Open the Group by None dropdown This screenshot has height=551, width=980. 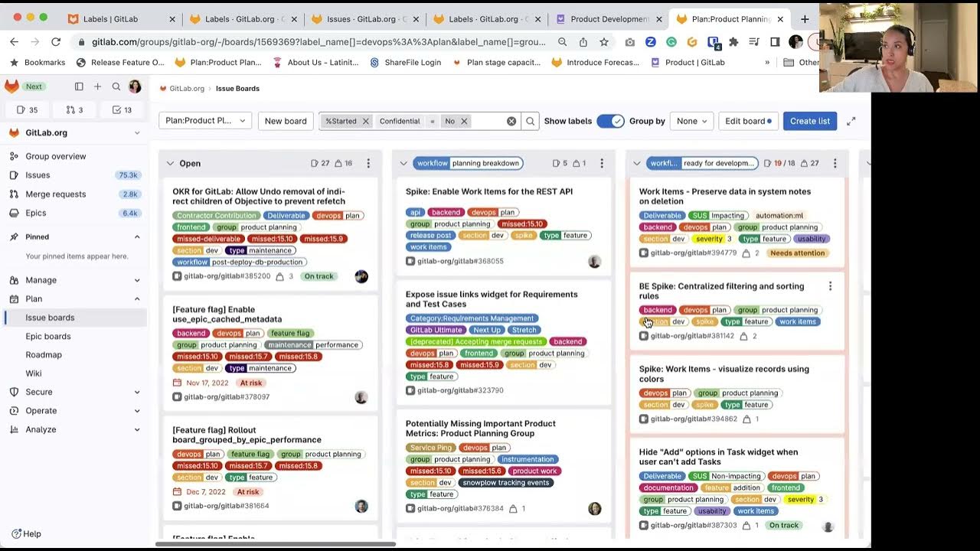click(691, 121)
